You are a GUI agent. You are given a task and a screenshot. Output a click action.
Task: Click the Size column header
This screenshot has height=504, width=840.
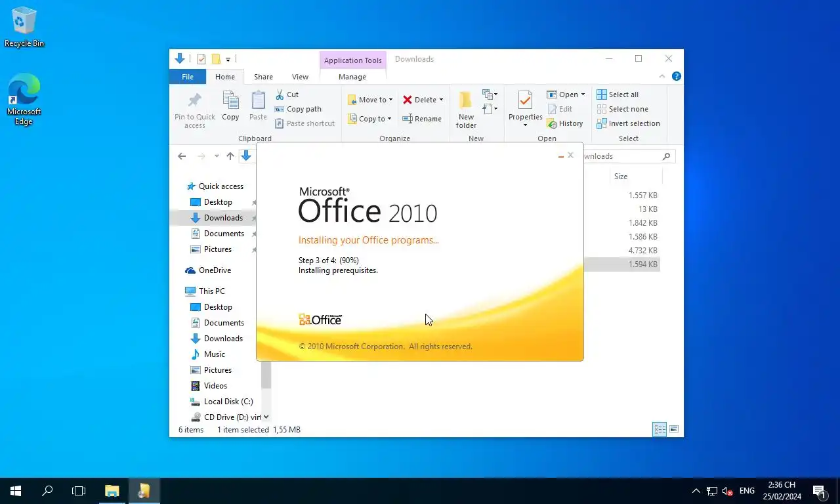point(636,177)
